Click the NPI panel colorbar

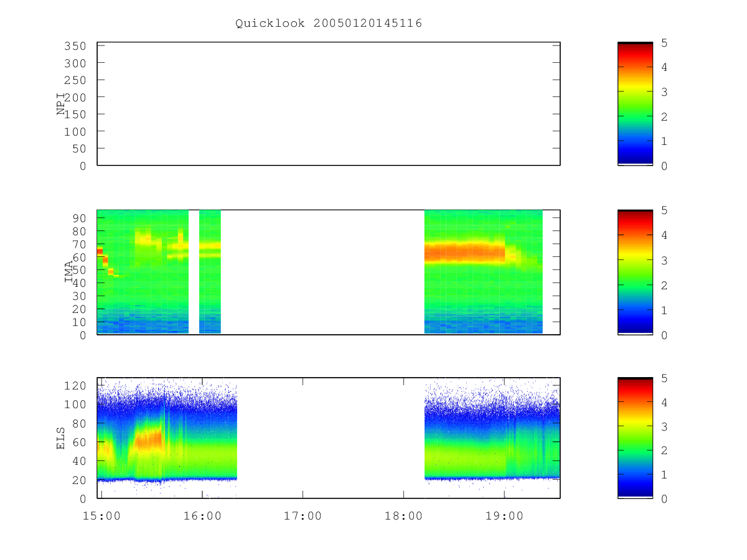click(x=635, y=104)
